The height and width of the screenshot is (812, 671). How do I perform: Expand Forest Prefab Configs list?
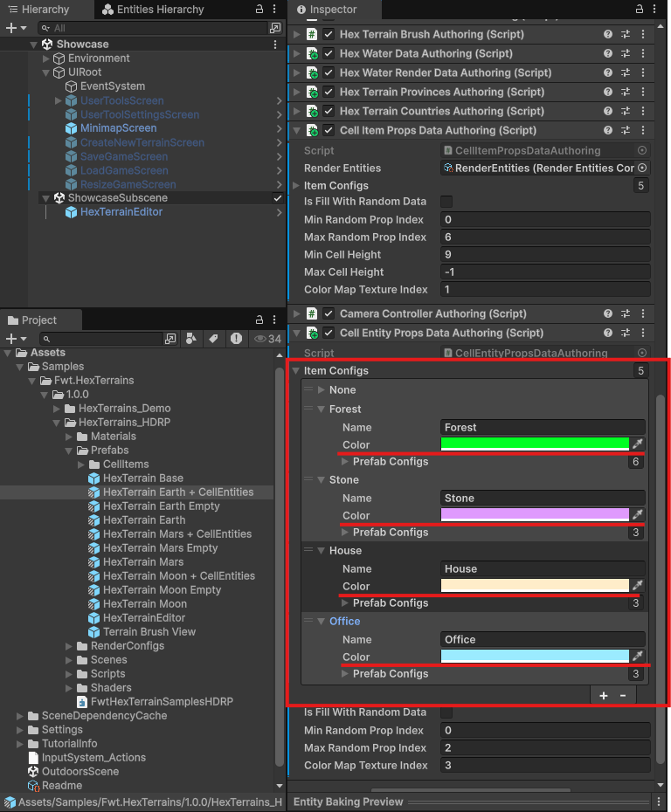345,461
